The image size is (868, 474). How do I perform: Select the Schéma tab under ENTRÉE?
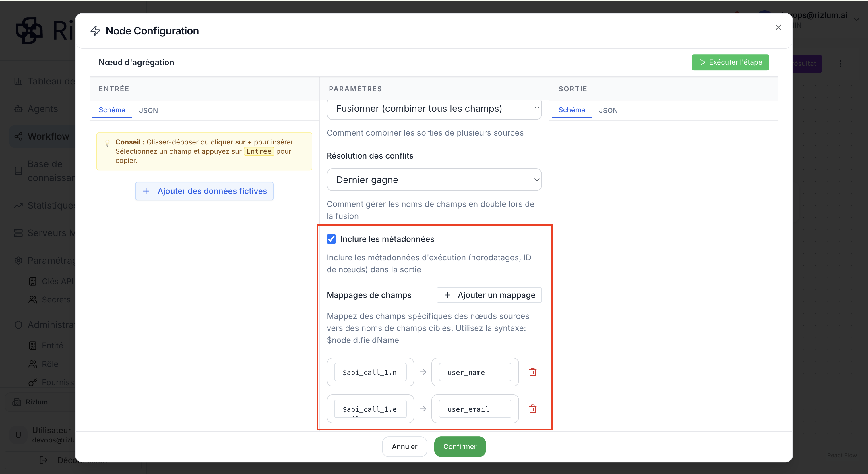click(x=112, y=110)
